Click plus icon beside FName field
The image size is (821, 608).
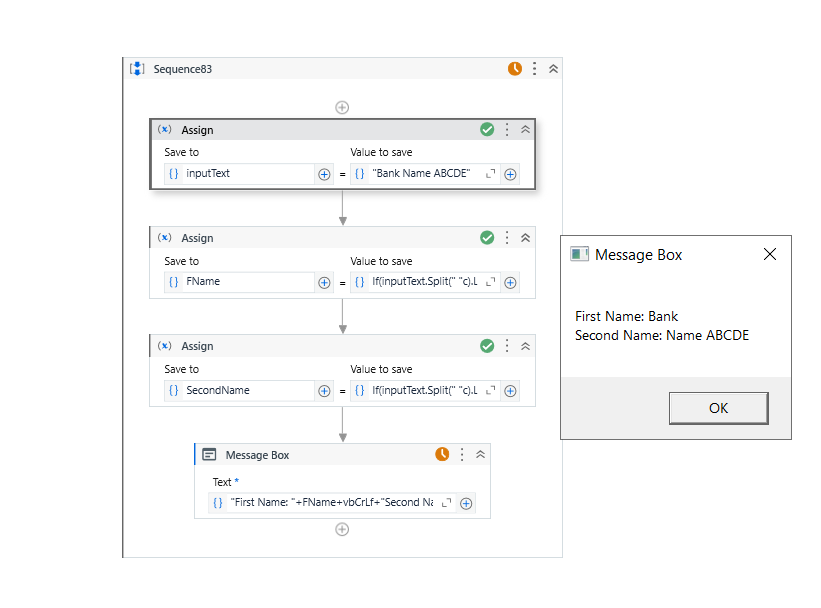[x=324, y=282]
